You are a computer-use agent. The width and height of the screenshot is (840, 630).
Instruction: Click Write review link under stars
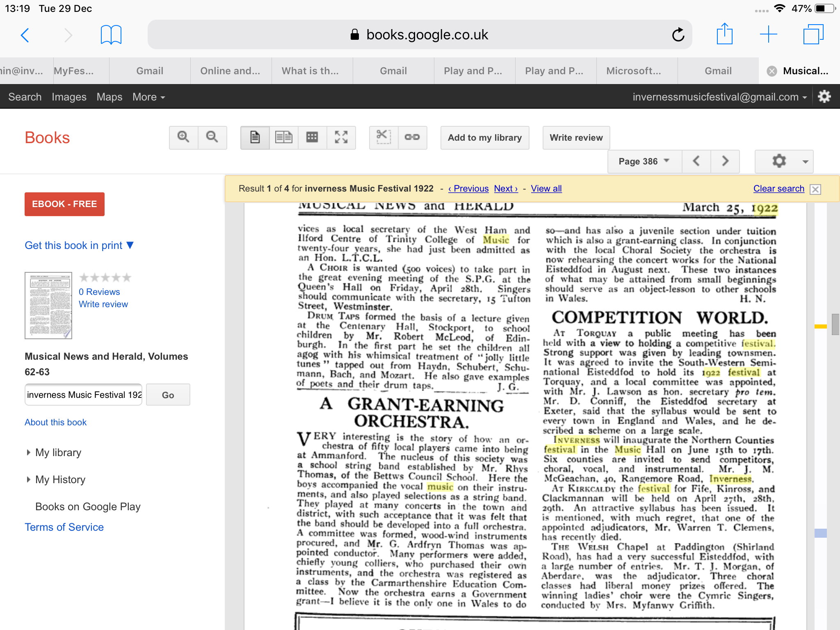(x=103, y=304)
